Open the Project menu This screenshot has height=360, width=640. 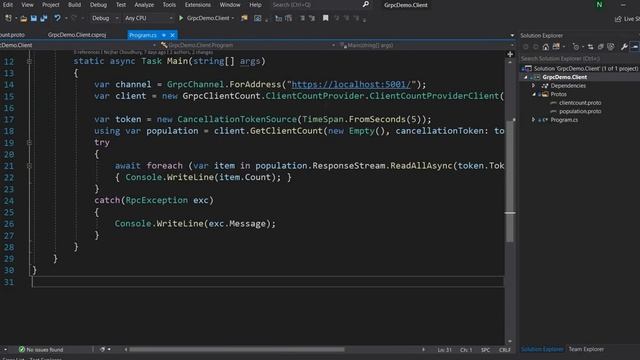point(51,5)
